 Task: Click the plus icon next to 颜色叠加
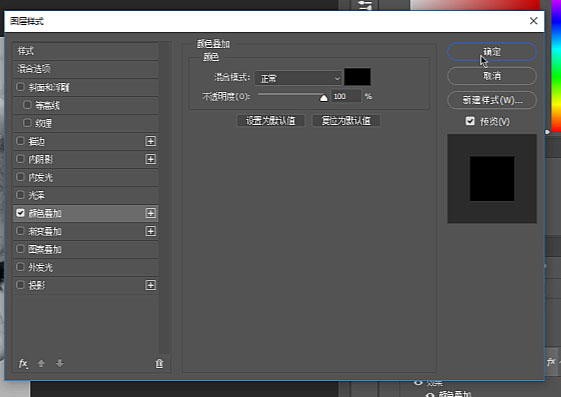click(x=151, y=214)
